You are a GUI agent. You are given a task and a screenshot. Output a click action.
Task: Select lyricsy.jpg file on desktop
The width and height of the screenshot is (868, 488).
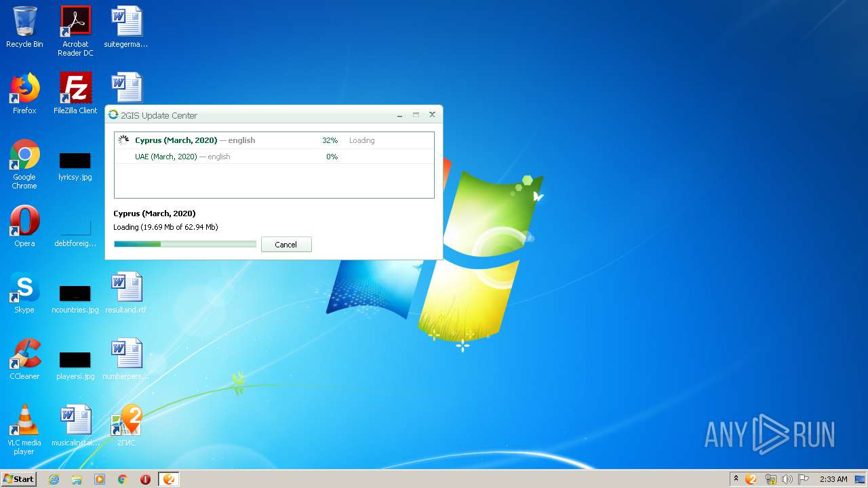point(75,167)
